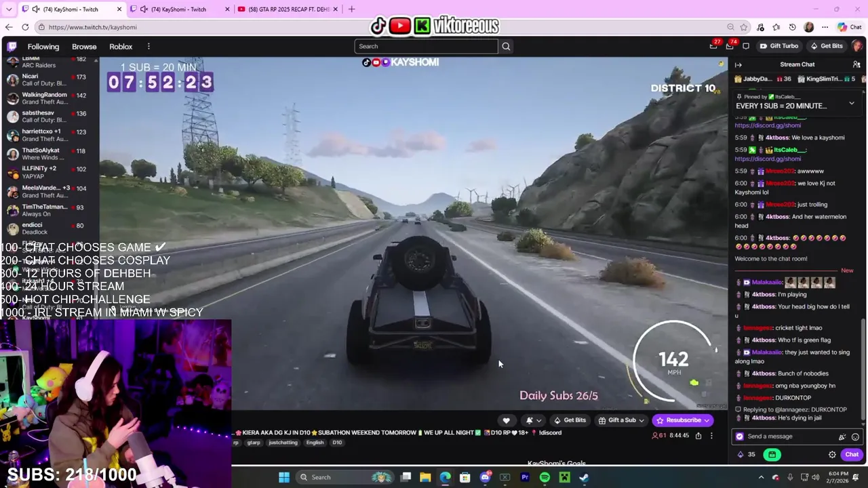Click in the Twitch search field
This screenshot has height=488, width=868.
pos(426,46)
